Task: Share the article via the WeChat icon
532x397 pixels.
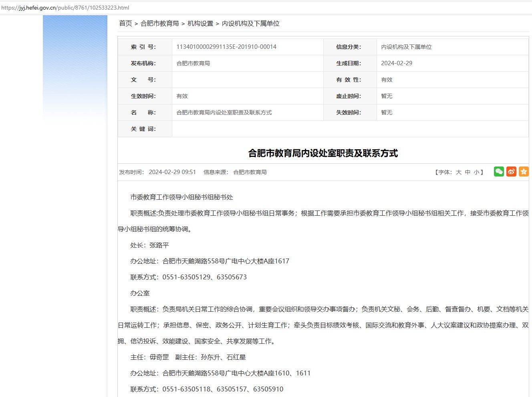Action: click(x=498, y=171)
